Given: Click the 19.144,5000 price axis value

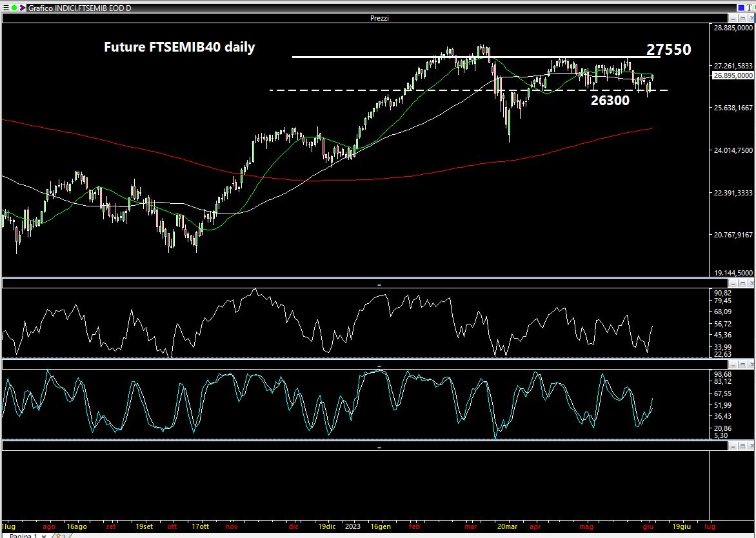Looking at the screenshot, I should tap(733, 273).
